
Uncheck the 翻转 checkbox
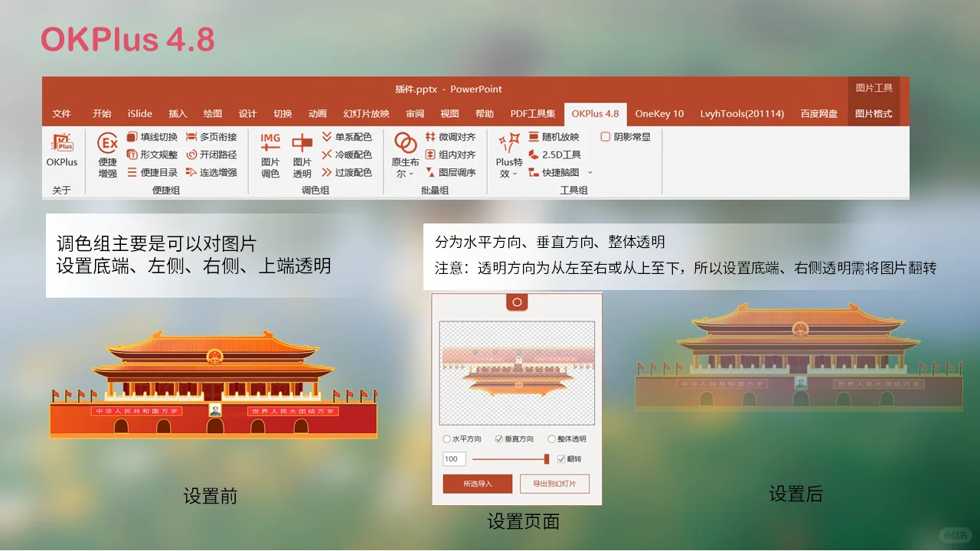tap(562, 459)
